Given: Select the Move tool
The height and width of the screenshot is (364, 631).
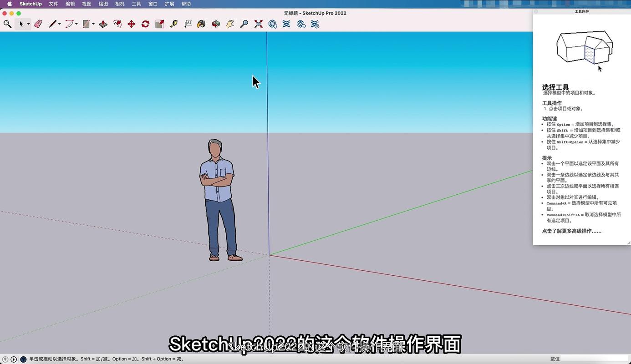Looking at the screenshot, I should (x=132, y=24).
